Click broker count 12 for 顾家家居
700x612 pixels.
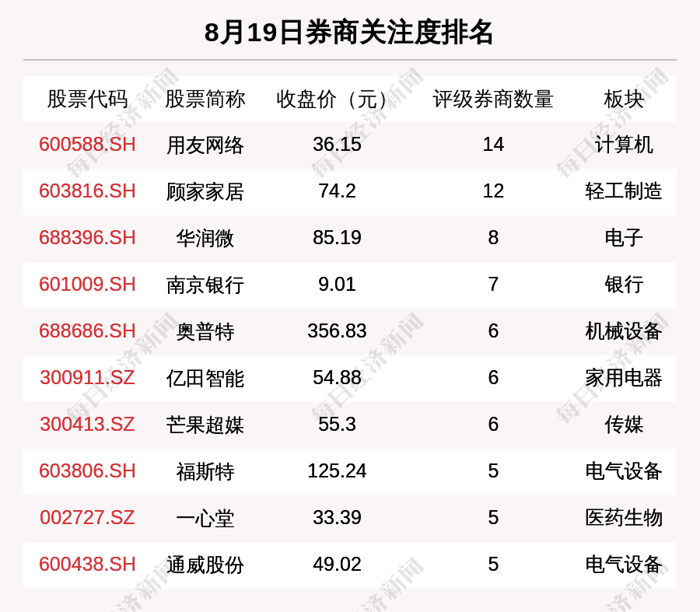[493, 191]
